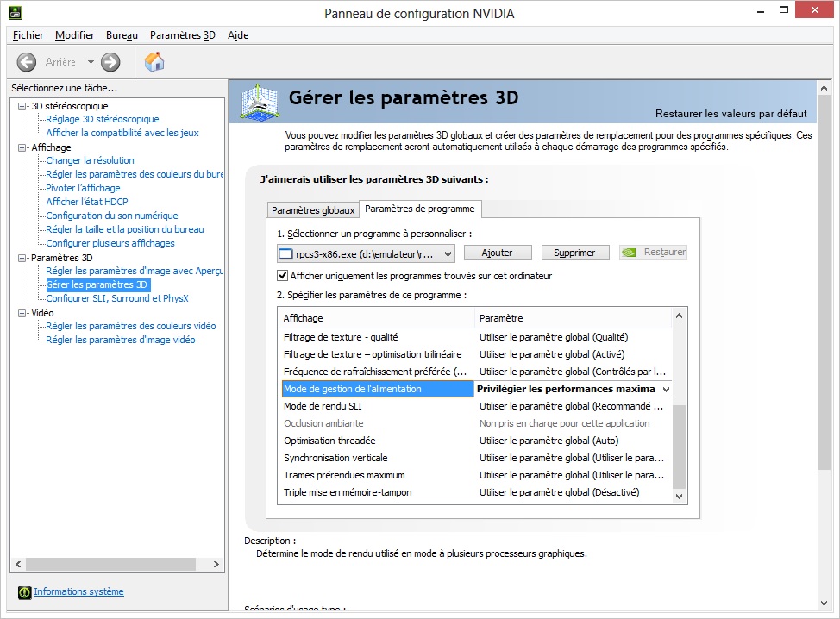Click settings list scroll-down arrow

tap(680, 497)
